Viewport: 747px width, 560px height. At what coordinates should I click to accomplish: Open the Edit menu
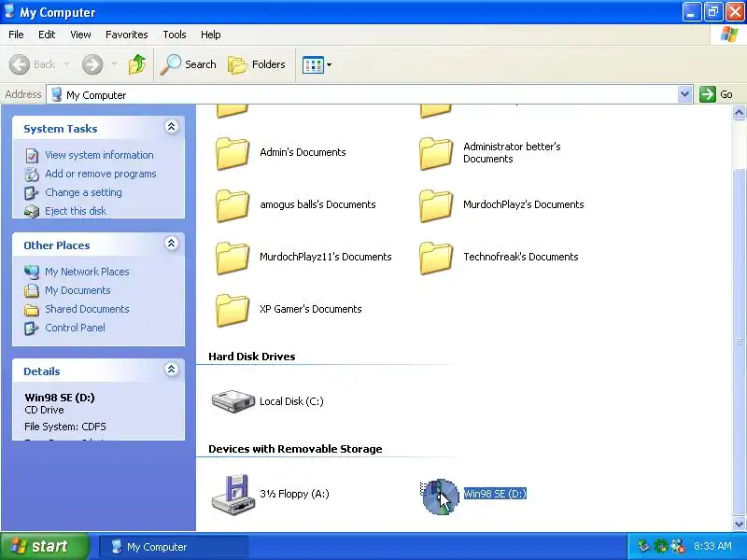pos(47,35)
